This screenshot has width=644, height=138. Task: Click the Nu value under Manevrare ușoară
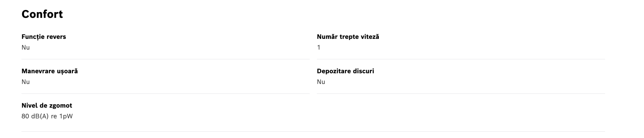coord(25,82)
